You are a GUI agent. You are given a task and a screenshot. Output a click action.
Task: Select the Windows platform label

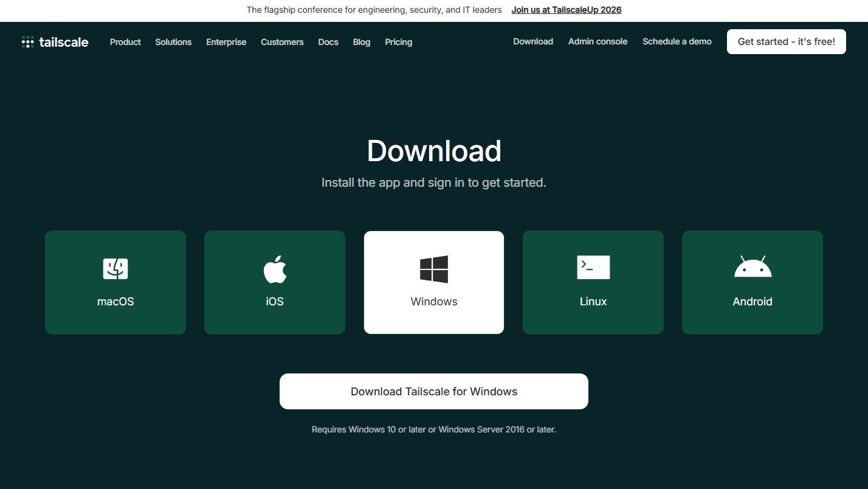(x=434, y=302)
